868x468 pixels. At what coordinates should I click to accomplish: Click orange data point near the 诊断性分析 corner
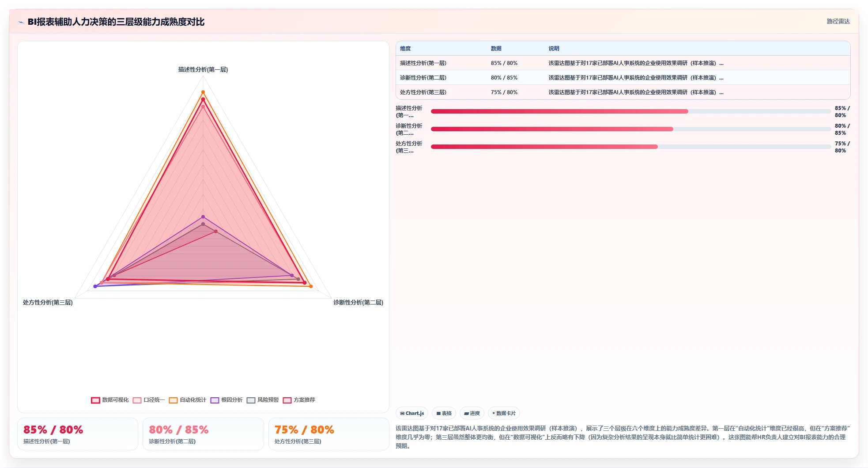pyautogui.click(x=311, y=286)
